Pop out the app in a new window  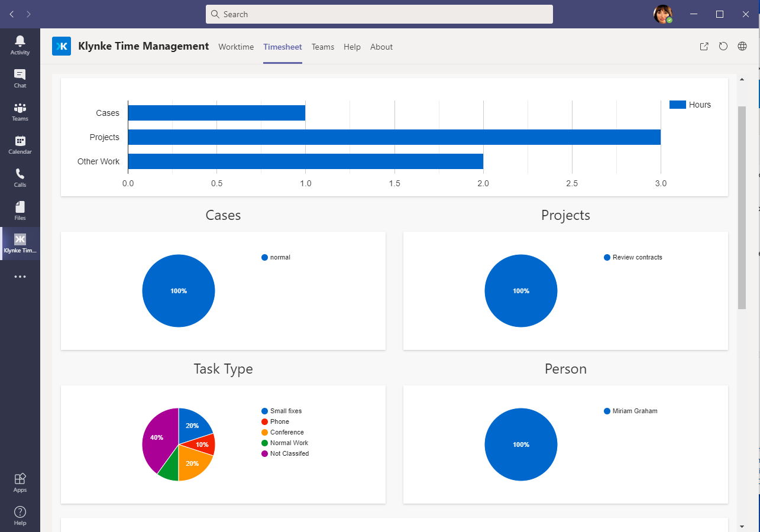704,47
